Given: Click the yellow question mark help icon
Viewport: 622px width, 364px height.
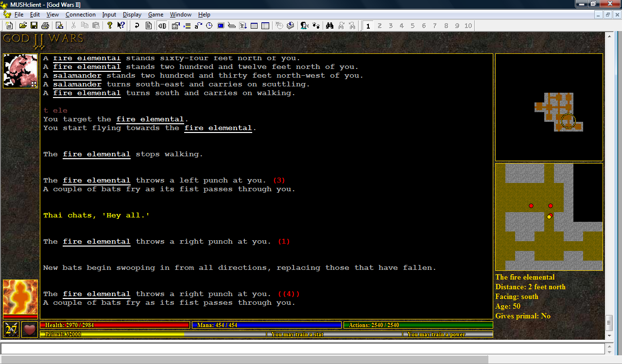Looking at the screenshot, I should (x=110, y=26).
